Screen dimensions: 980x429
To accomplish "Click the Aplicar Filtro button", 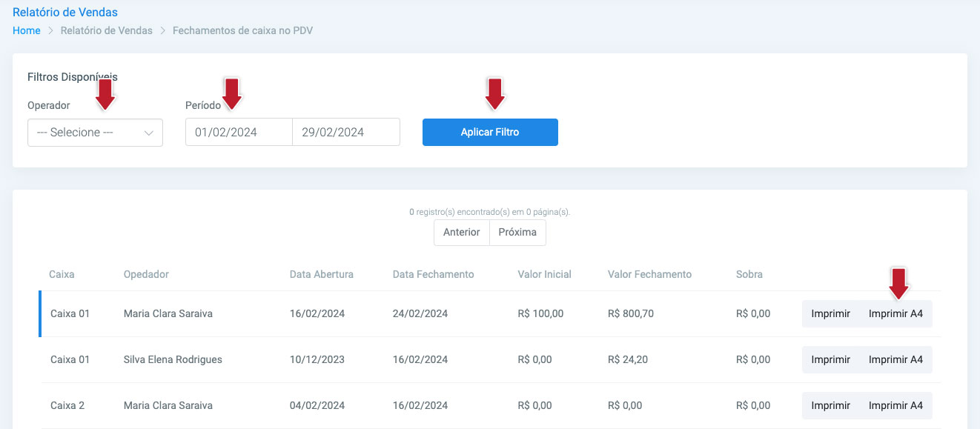I will [x=490, y=133].
